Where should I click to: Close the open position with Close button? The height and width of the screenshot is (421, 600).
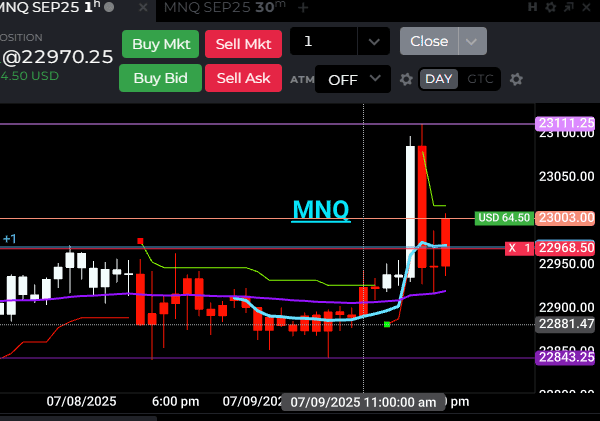[x=429, y=41]
